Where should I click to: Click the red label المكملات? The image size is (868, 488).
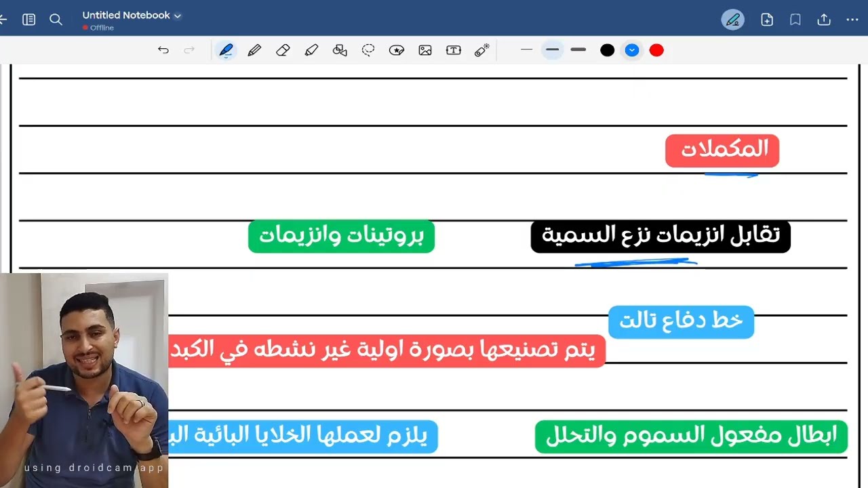point(722,150)
